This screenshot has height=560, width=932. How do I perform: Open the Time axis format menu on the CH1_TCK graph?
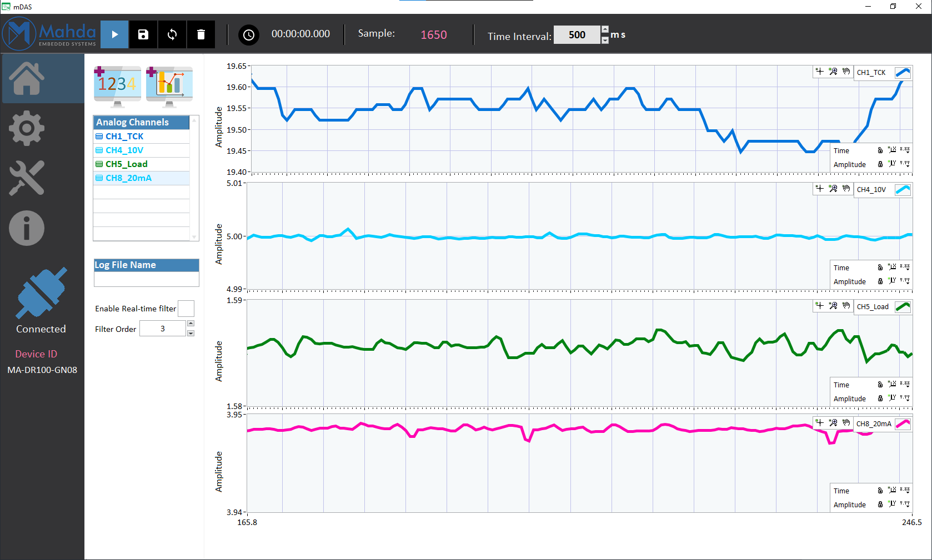pyautogui.click(x=905, y=150)
